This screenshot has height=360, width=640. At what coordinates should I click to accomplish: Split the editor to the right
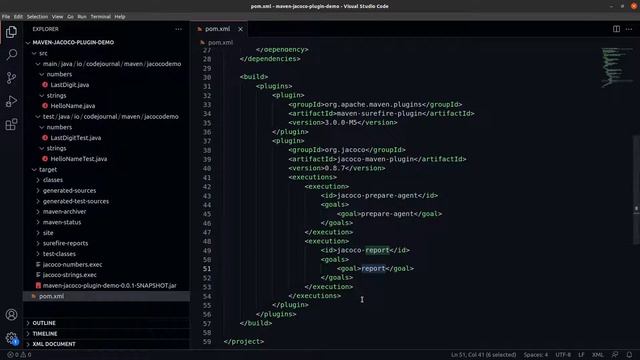pyautogui.click(x=616, y=29)
